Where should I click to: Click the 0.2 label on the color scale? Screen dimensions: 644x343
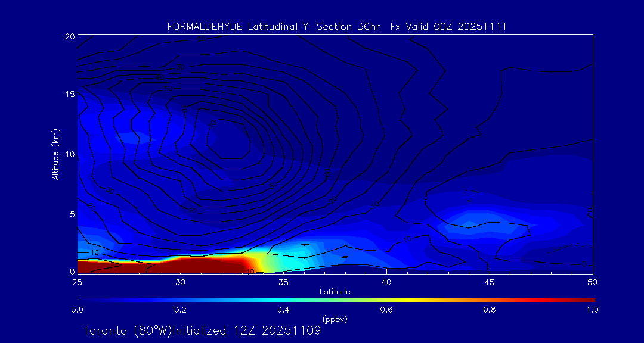click(x=180, y=310)
